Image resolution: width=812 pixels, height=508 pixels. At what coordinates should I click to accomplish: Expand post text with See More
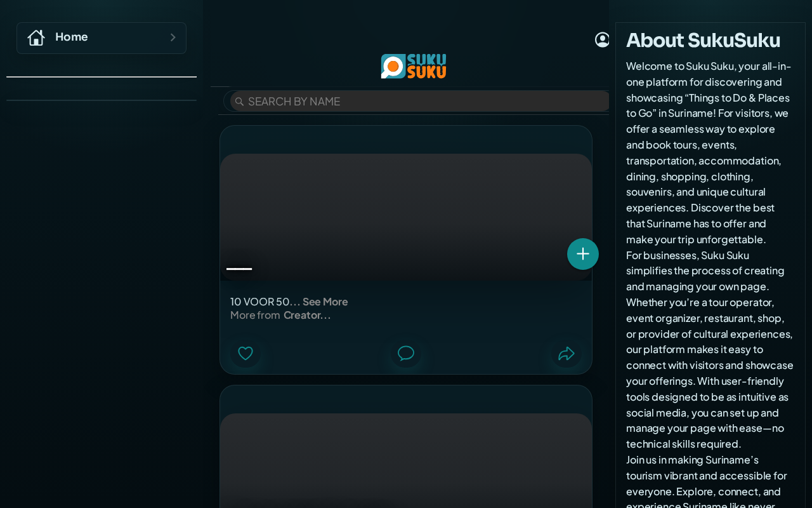pos(325,302)
